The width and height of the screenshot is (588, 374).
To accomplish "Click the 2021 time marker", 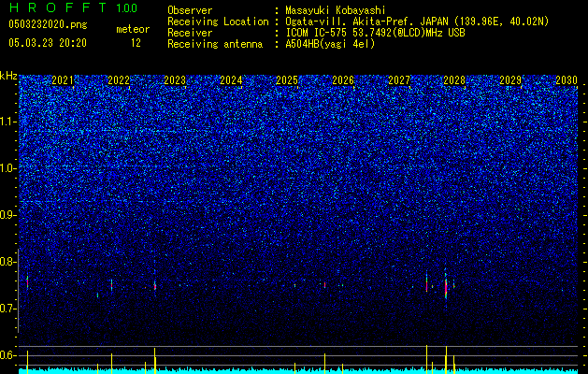I will (x=63, y=80).
